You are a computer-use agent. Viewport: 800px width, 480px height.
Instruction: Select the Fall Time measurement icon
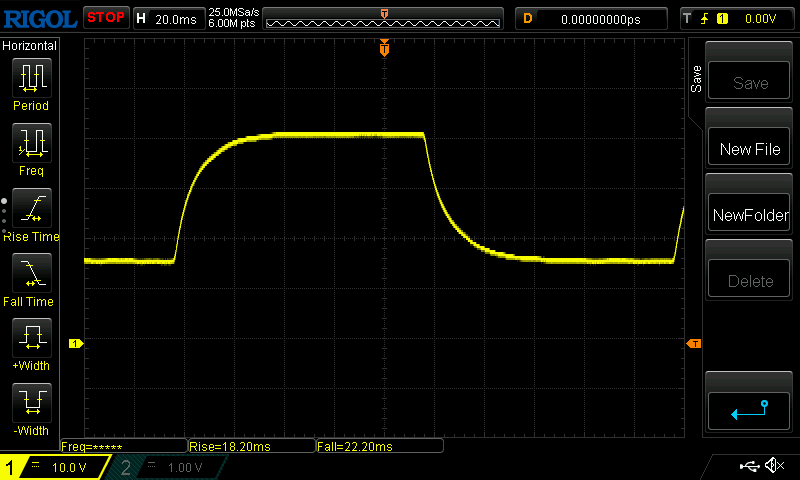pos(32,273)
